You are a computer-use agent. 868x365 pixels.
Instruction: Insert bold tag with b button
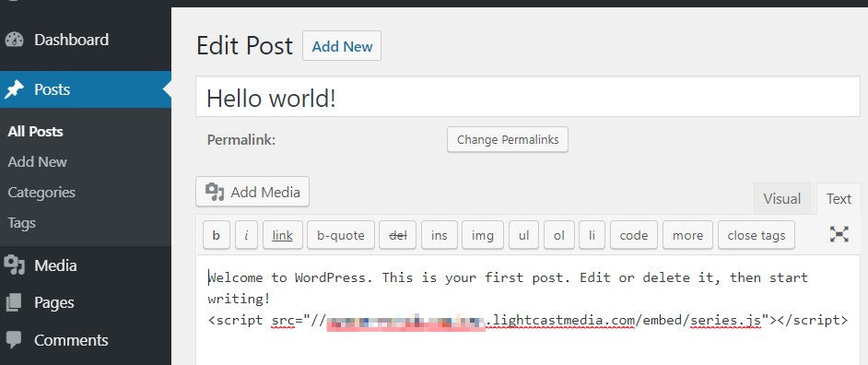pyautogui.click(x=217, y=235)
